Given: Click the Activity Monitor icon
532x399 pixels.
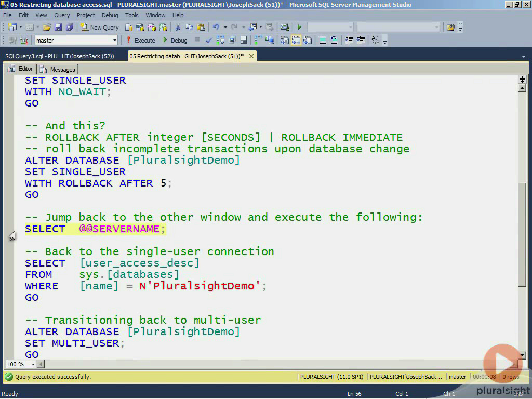Looking at the screenshot, I should click(x=285, y=27).
